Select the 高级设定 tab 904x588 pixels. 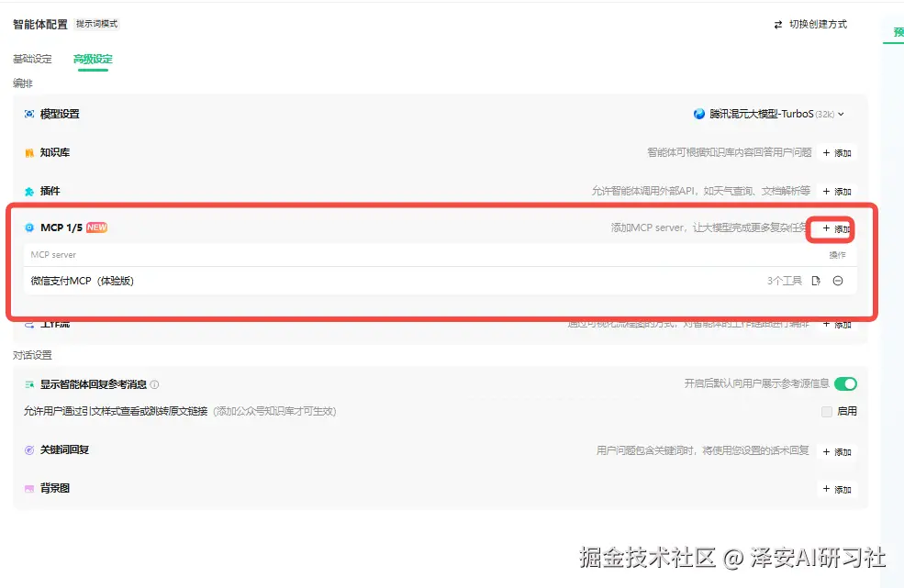[93, 59]
